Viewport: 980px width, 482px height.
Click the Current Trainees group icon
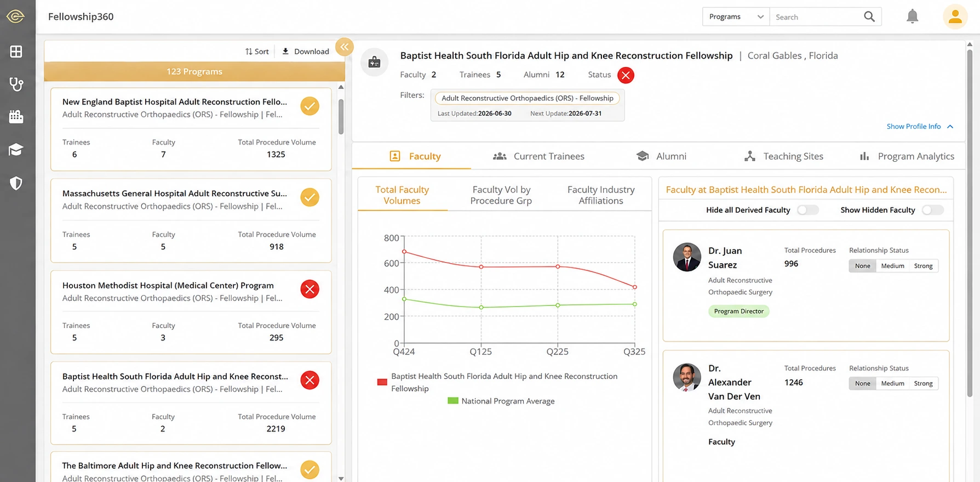point(500,156)
